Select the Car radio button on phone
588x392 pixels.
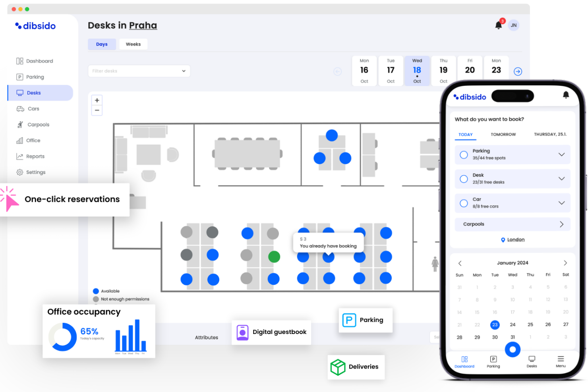[x=464, y=203]
